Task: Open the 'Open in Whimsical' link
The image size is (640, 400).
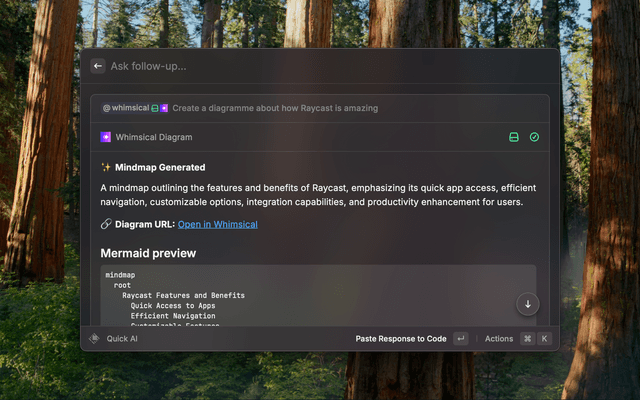Action: 217,224
